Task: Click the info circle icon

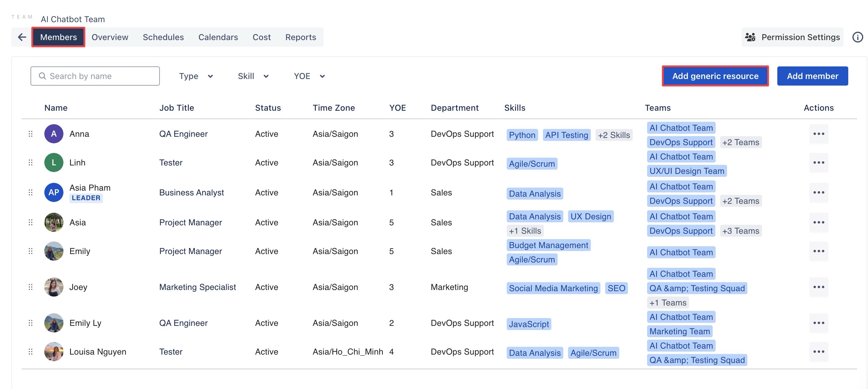Action: coord(857,37)
